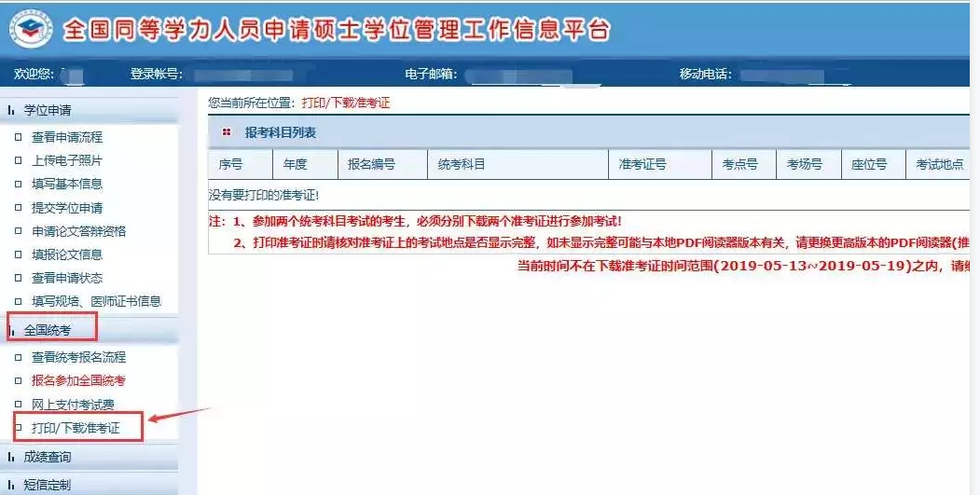Select 填报论文信息 menu item

(x=67, y=254)
